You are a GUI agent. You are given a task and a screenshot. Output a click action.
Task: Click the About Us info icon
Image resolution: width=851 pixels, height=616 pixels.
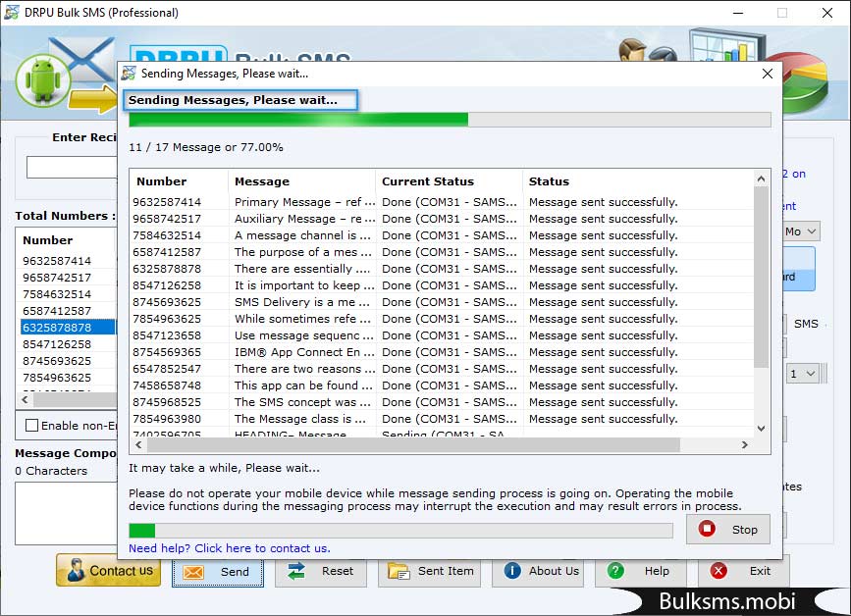511,571
